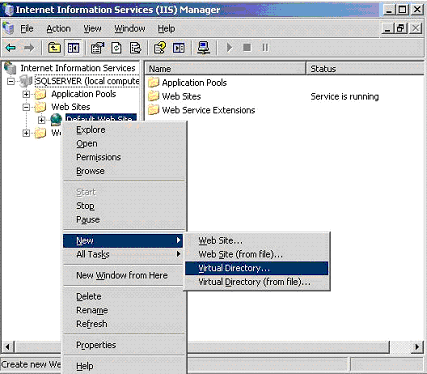
Task: Open the View menu
Action: 92,29
